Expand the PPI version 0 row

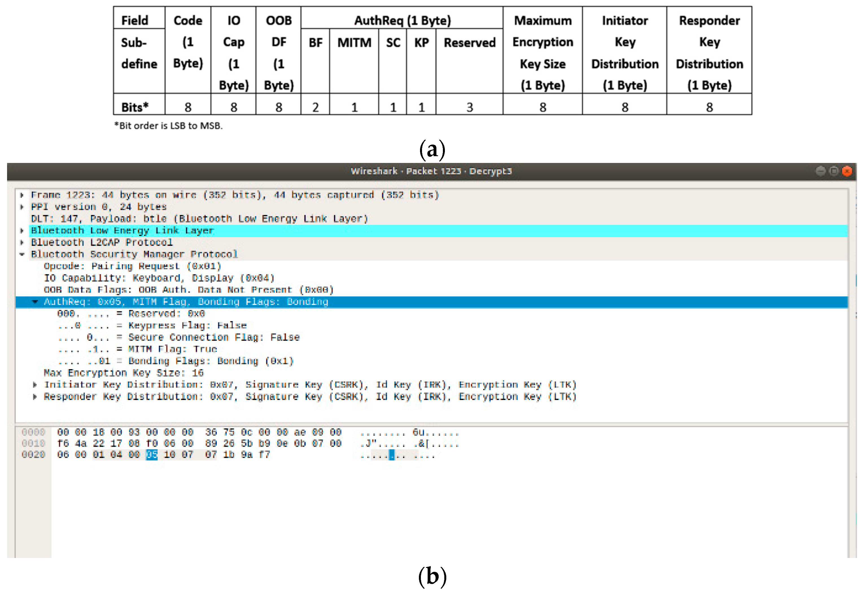tap(22, 207)
